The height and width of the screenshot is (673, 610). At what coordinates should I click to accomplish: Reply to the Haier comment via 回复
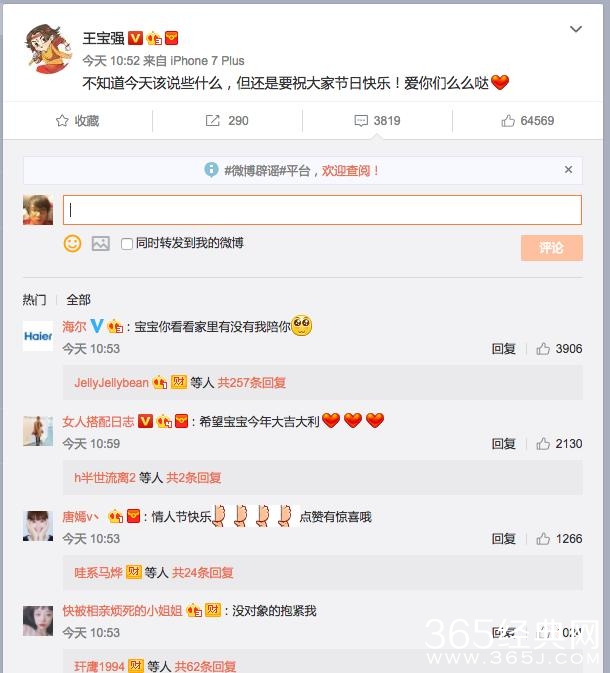pos(504,349)
